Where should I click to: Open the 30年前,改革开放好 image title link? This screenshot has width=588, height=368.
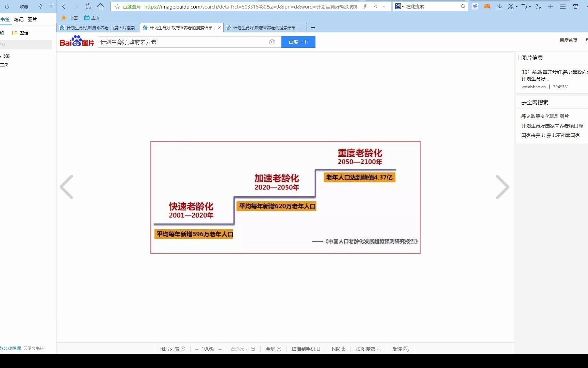pos(555,75)
